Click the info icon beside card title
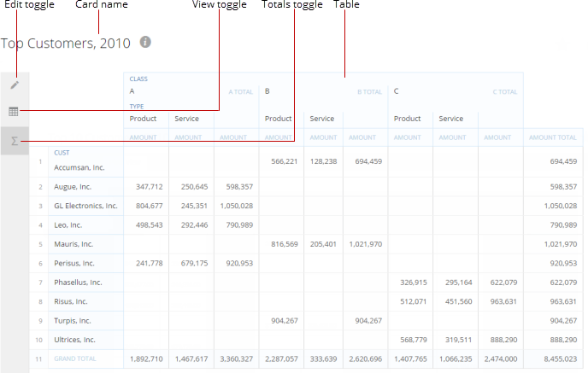588x373 pixels. pos(145,42)
